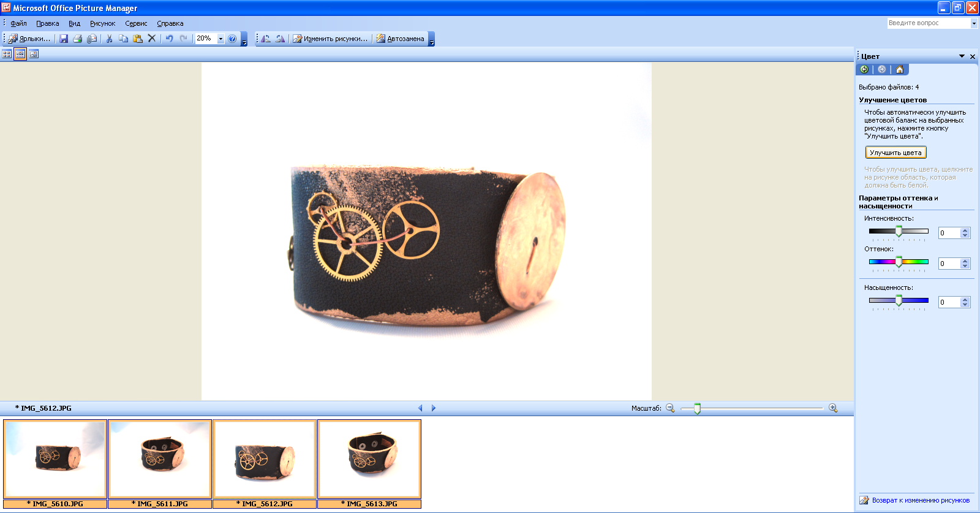This screenshot has width=980, height=513.
Task: Open the 20% zoom dropdown
Action: 221,39
